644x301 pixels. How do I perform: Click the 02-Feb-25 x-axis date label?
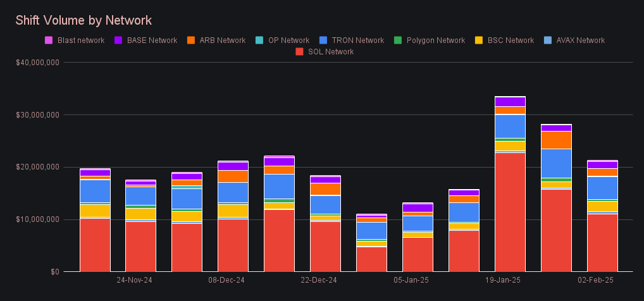[595, 279]
